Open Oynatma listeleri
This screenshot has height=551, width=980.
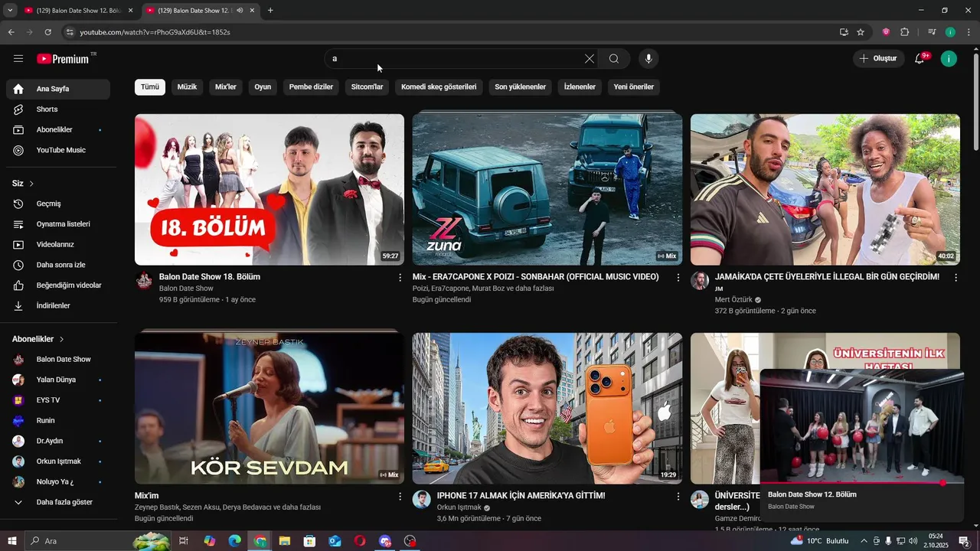pyautogui.click(x=58, y=224)
